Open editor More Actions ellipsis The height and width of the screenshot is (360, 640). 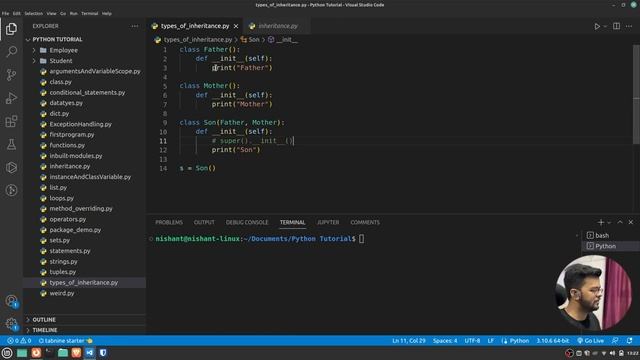pyautogui.click(x=629, y=26)
